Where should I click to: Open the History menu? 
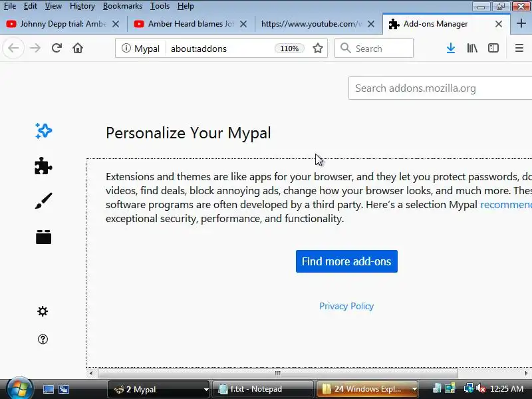(x=82, y=6)
